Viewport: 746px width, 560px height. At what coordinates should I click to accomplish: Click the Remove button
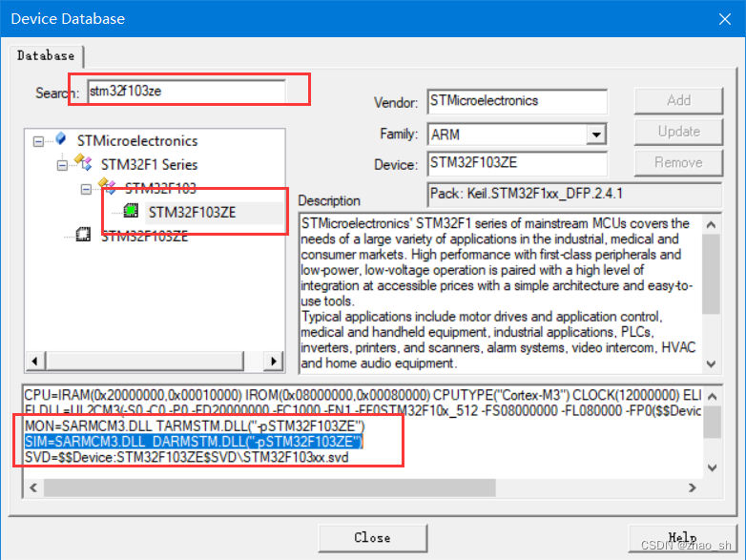pos(678,163)
